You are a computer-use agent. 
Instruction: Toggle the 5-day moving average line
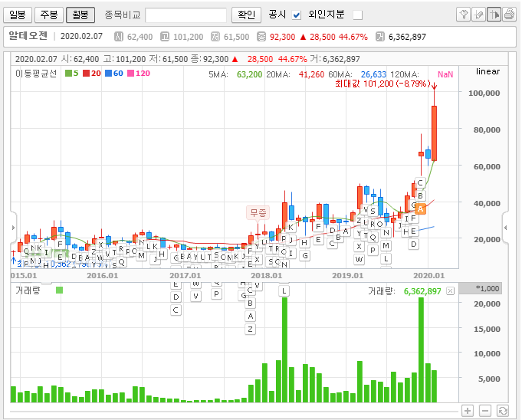(67, 74)
